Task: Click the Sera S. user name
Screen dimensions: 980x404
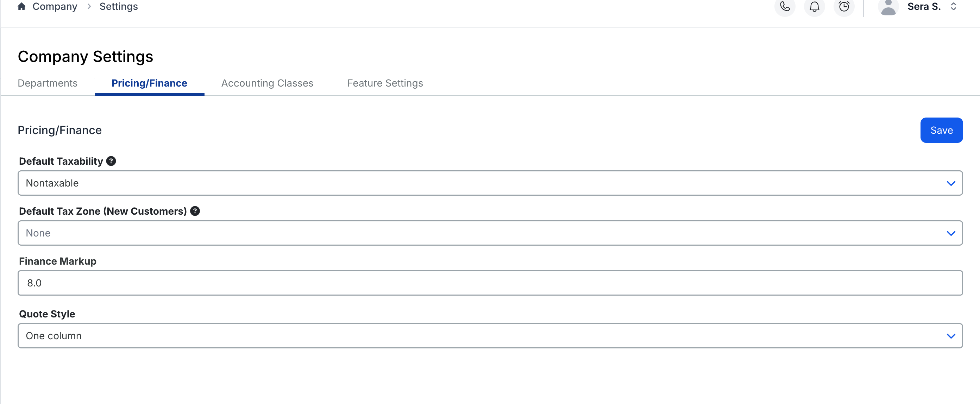Action: point(924,6)
